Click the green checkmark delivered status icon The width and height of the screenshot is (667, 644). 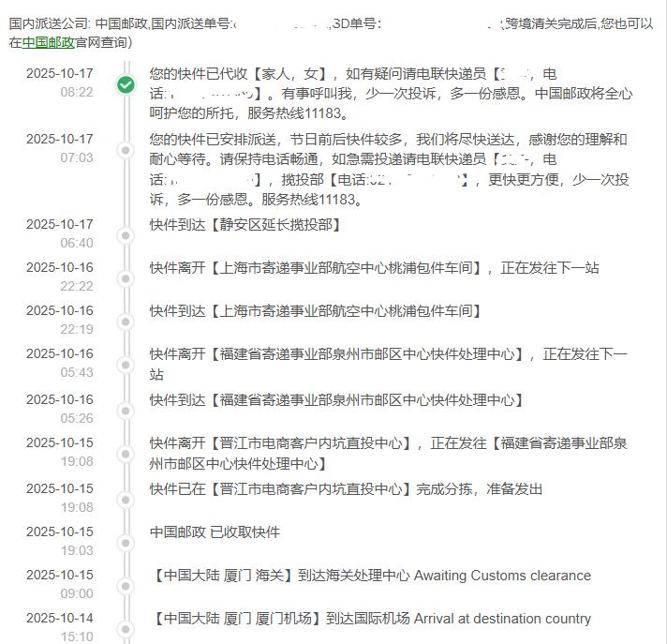126,84
